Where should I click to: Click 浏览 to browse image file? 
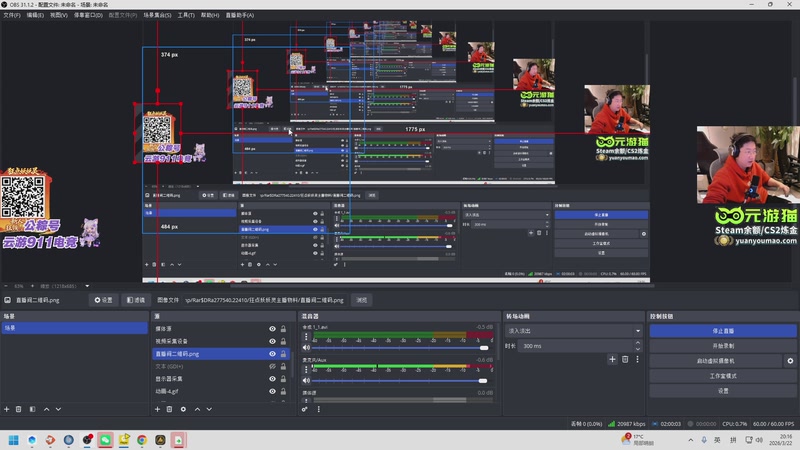coord(362,300)
